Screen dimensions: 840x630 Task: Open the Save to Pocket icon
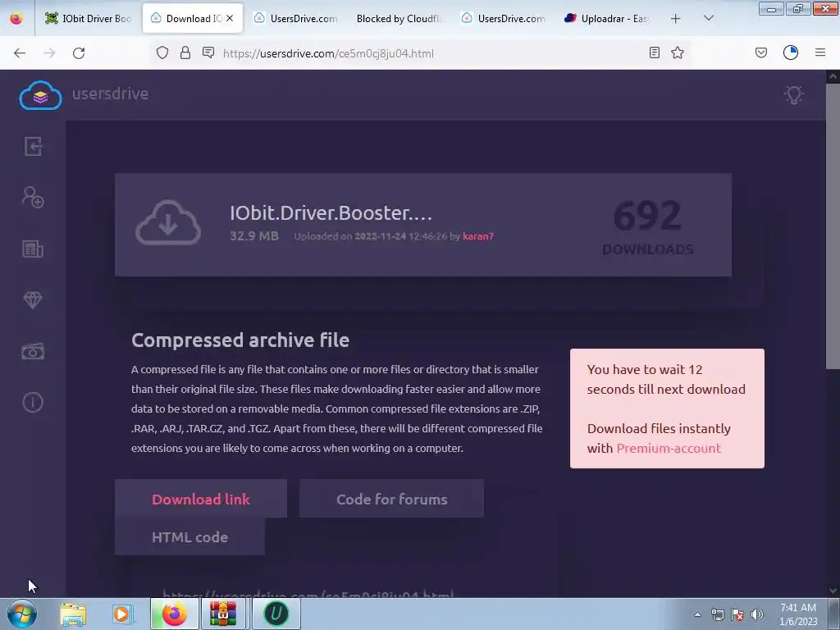pos(761,52)
